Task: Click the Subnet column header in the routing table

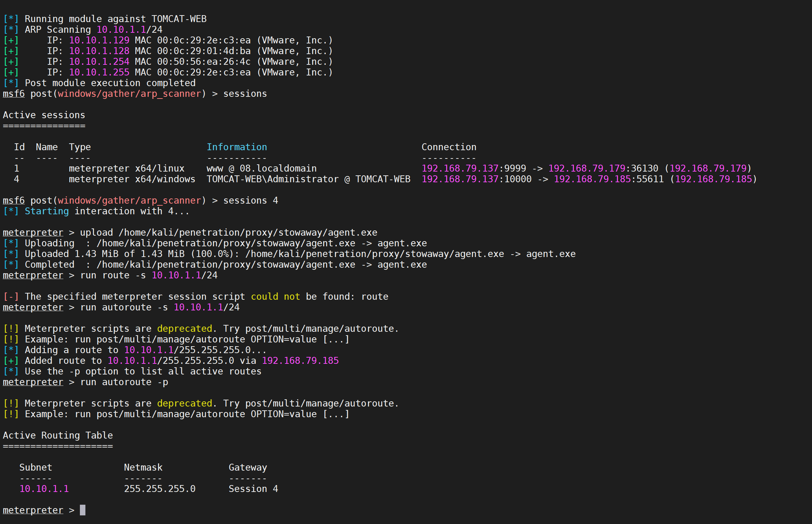Action: (x=36, y=468)
